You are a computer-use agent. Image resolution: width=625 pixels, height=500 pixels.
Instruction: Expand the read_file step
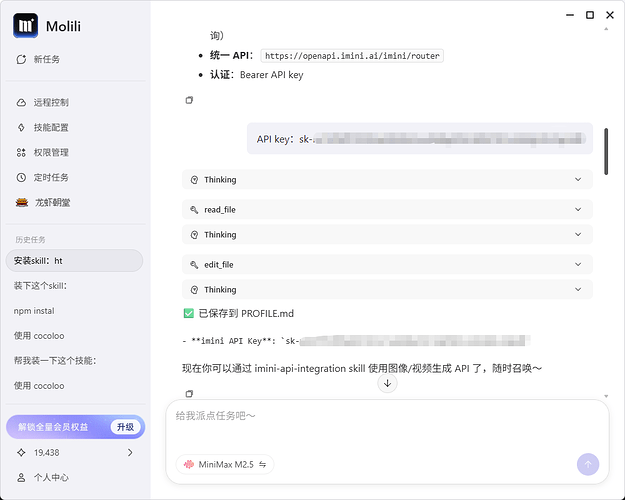(387, 209)
